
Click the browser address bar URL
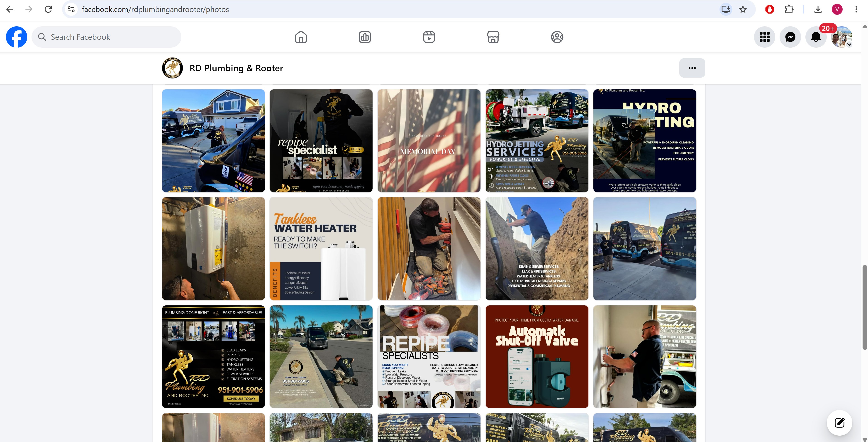click(155, 10)
